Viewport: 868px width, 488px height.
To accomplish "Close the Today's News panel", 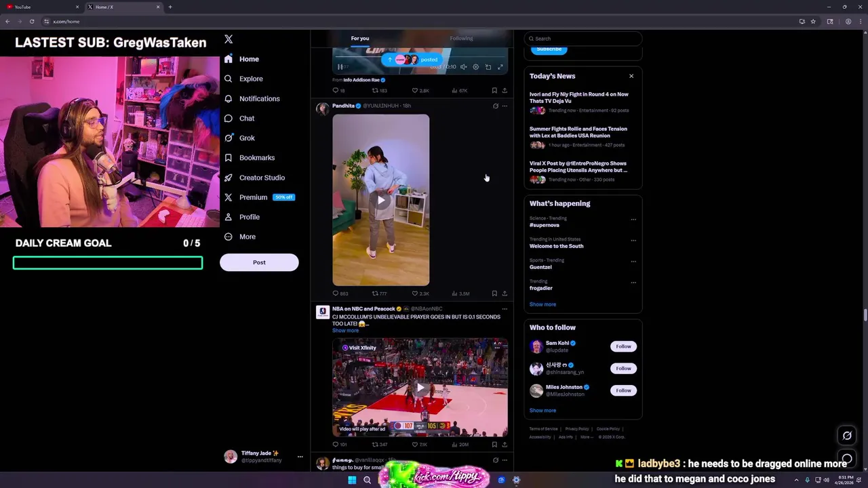I will 631,76.
